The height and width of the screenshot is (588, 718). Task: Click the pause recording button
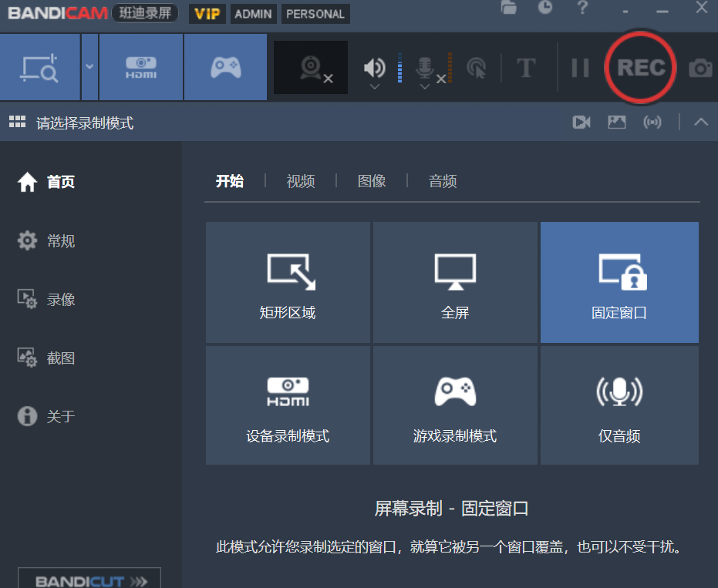click(x=580, y=68)
